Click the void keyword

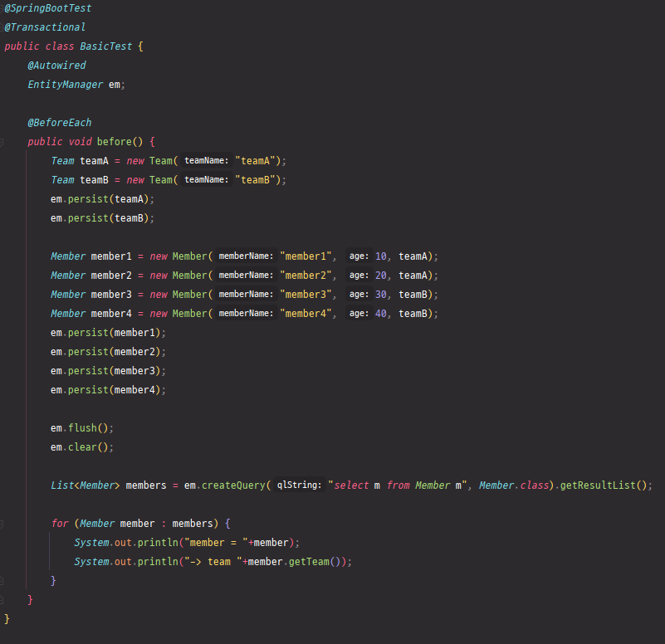click(80, 142)
